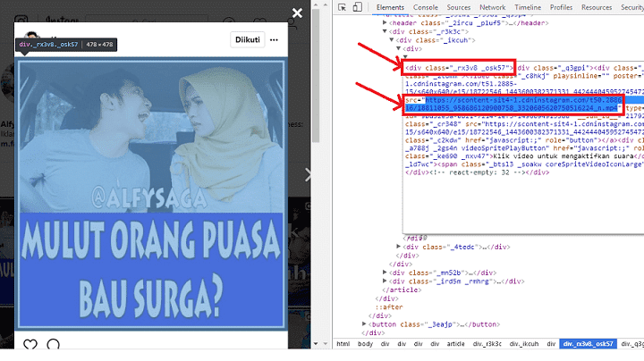Open the Console tab

(426, 7)
